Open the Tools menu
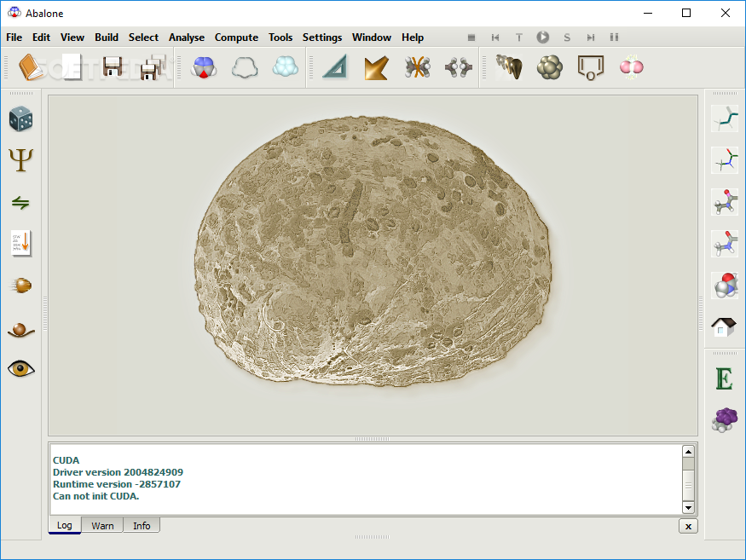746x560 pixels. pyautogui.click(x=280, y=38)
